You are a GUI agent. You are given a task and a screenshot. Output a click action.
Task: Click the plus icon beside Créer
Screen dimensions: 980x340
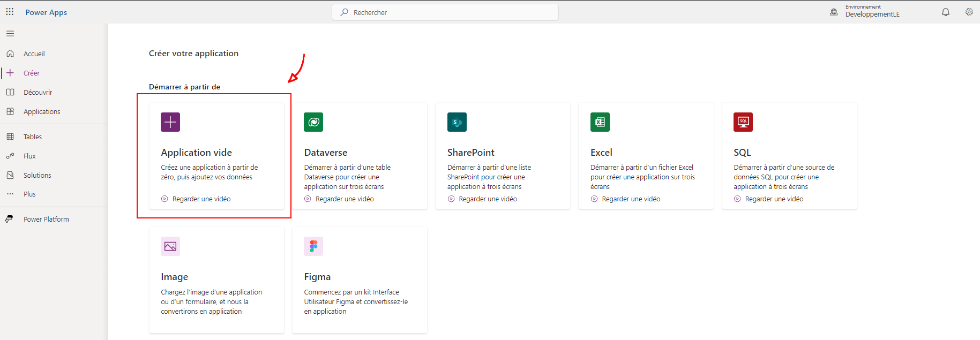click(10, 73)
